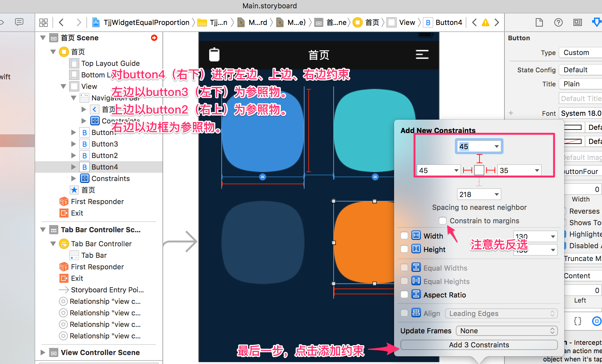Select M...rd storyboard in jump bar

[252, 22]
